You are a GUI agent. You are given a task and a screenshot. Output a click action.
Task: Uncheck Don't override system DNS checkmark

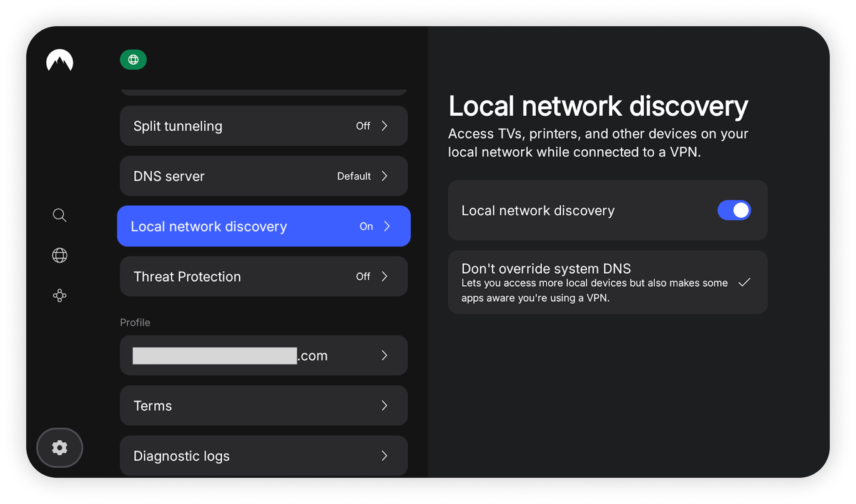pos(744,282)
